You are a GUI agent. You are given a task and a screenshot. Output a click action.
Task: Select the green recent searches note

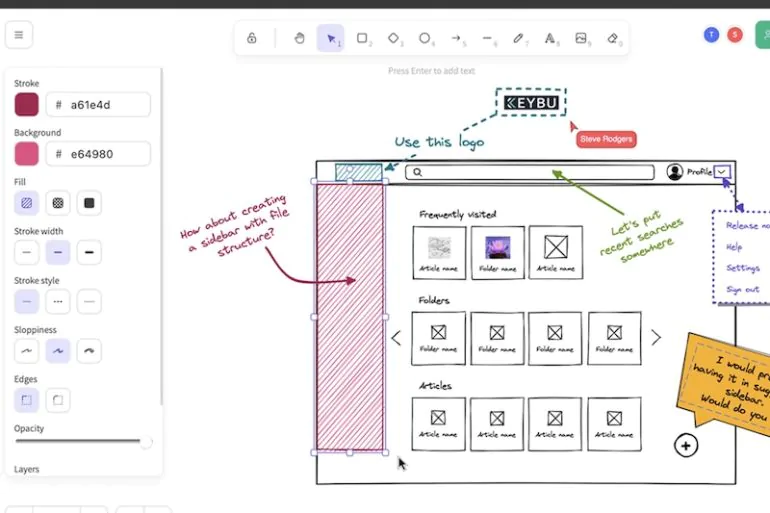click(x=641, y=239)
